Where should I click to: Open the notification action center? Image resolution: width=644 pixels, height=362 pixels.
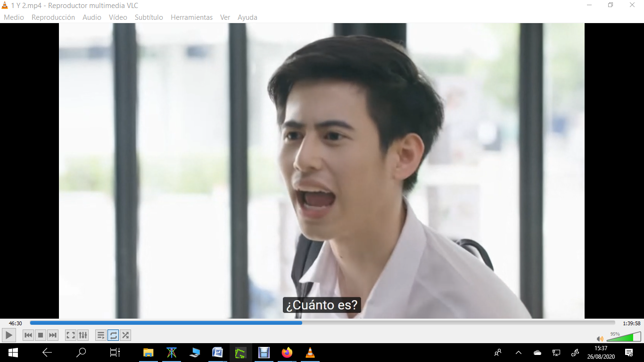click(629, 353)
